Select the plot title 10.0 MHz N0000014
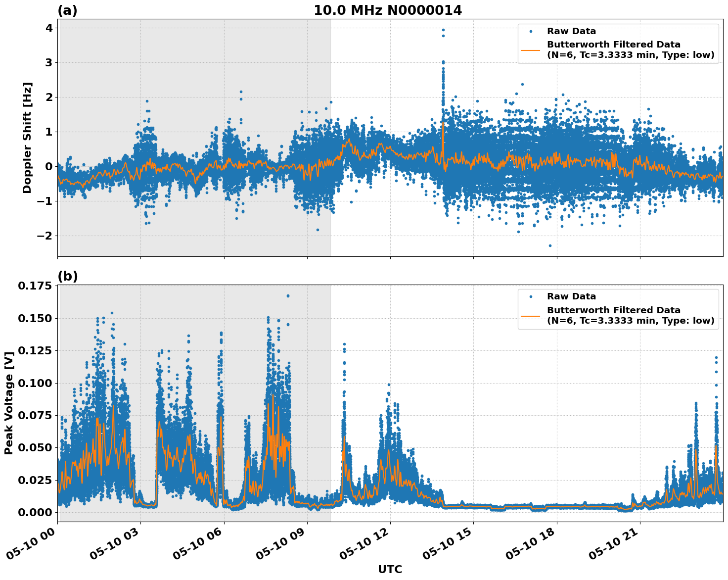 389,8
